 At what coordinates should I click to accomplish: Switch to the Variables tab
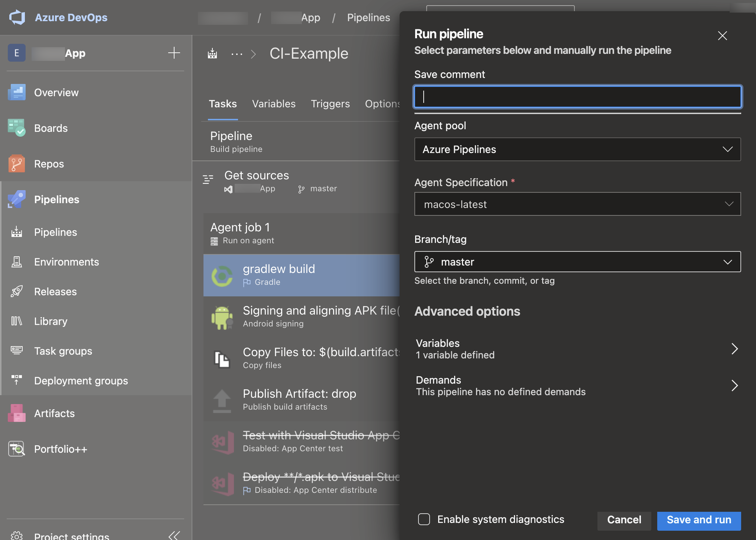pyautogui.click(x=274, y=104)
